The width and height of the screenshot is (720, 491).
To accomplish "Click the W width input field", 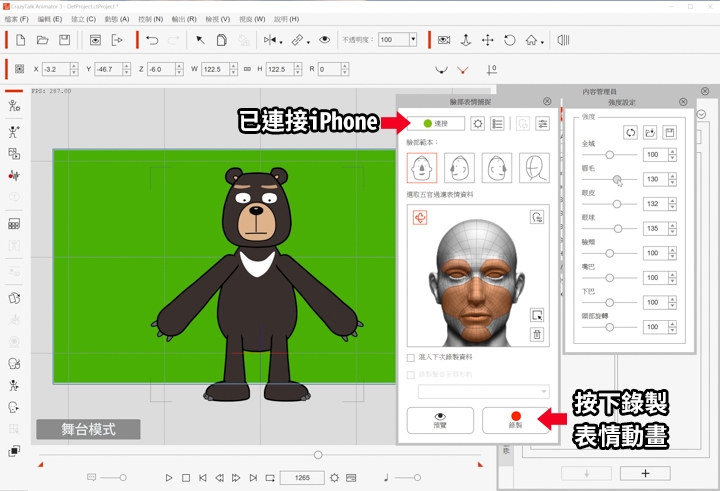I will 215,69.
